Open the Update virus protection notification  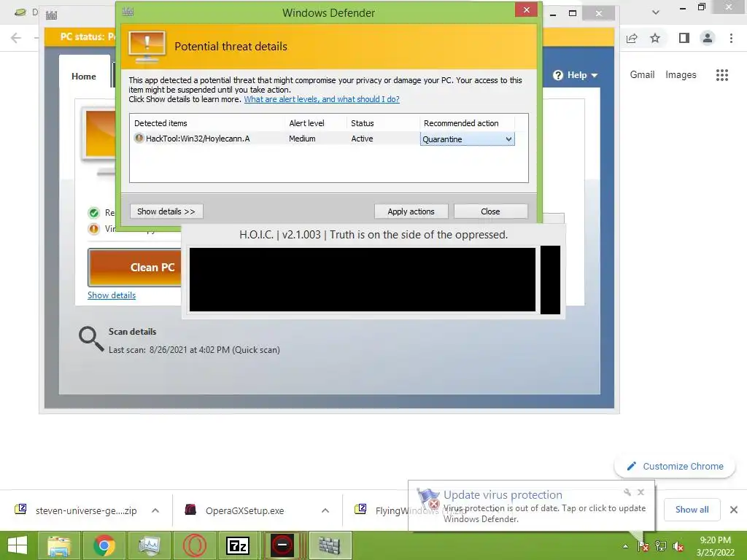[x=531, y=506]
